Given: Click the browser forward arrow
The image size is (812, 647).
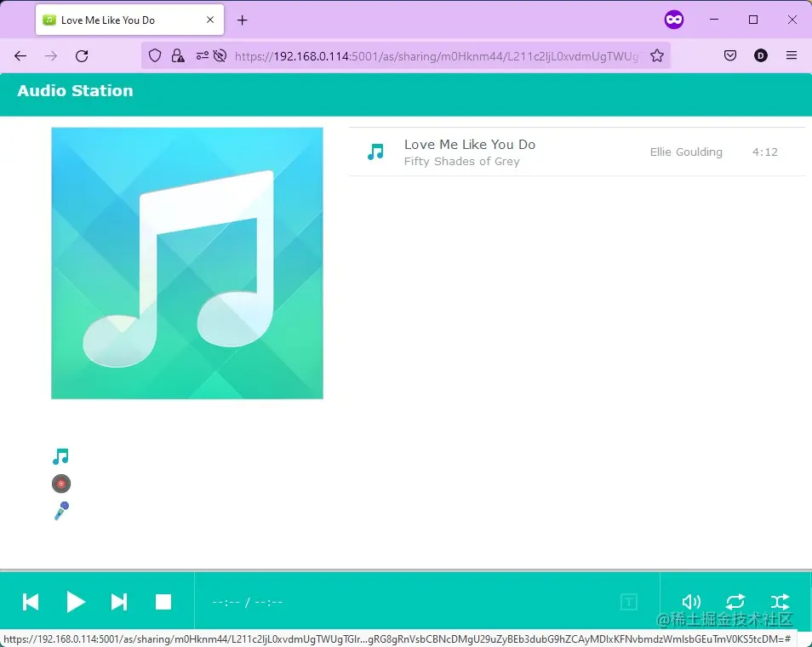Looking at the screenshot, I should [x=51, y=56].
